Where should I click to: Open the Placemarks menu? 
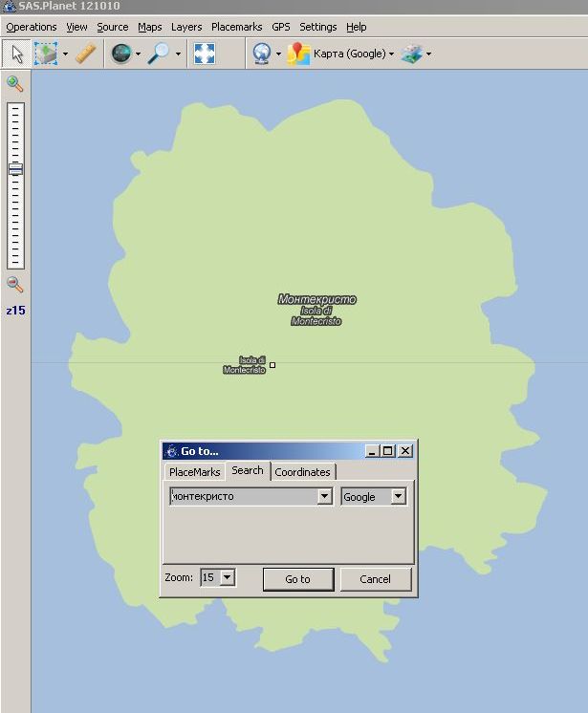[x=236, y=27]
